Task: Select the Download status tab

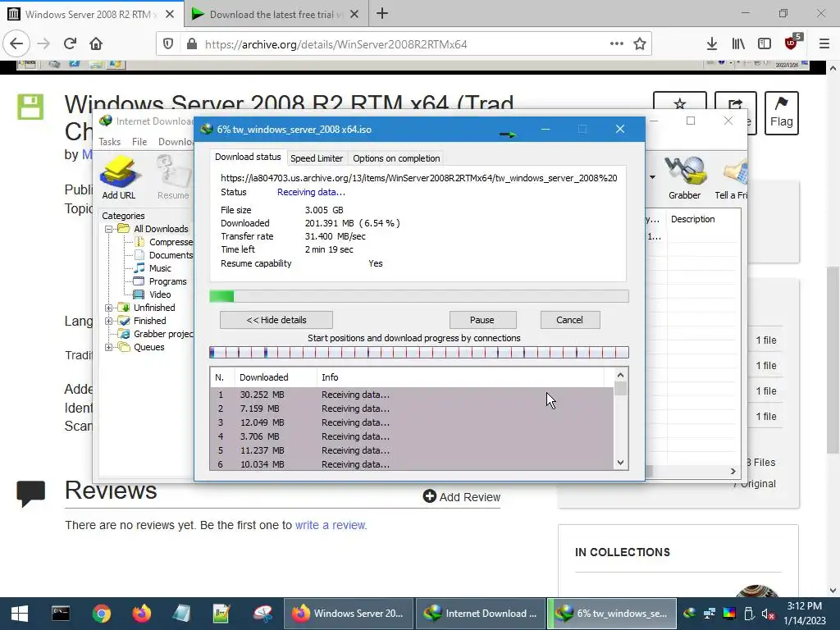Action: coord(248,157)
